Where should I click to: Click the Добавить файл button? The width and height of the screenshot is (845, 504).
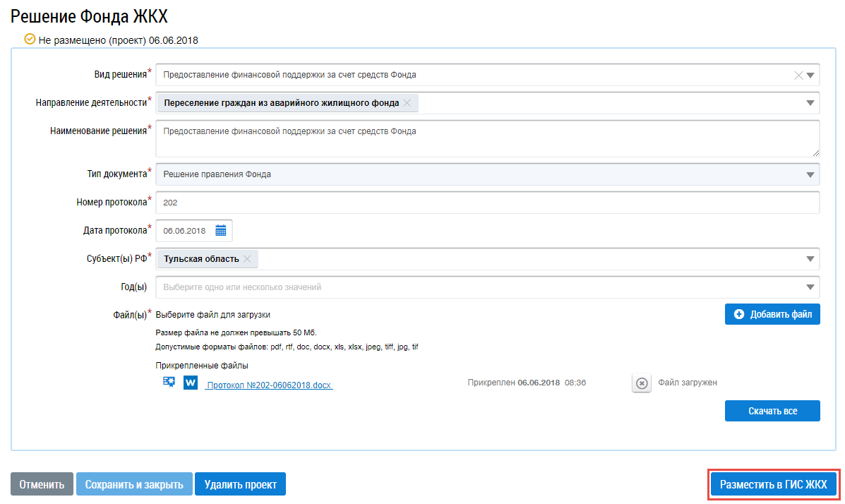tap(772, 314)
